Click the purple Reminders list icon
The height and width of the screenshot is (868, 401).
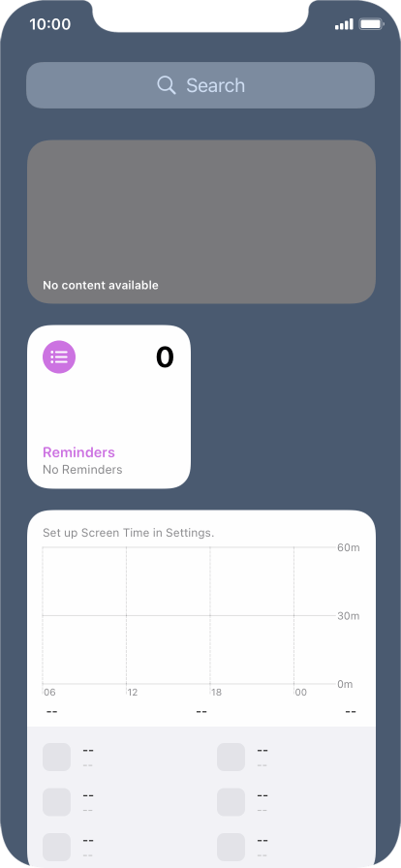59,357
